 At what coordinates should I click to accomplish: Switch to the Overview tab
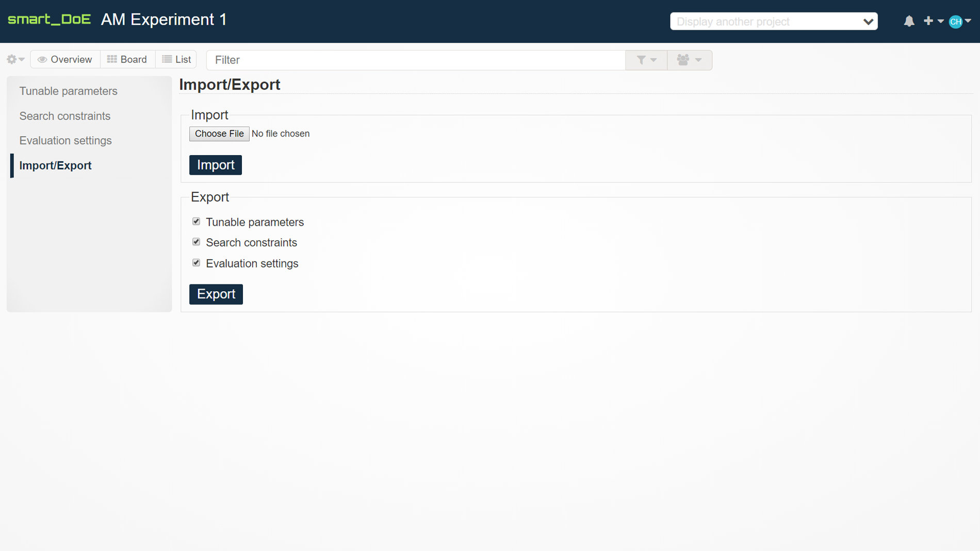pyautogui.click(x=65, y=59)
